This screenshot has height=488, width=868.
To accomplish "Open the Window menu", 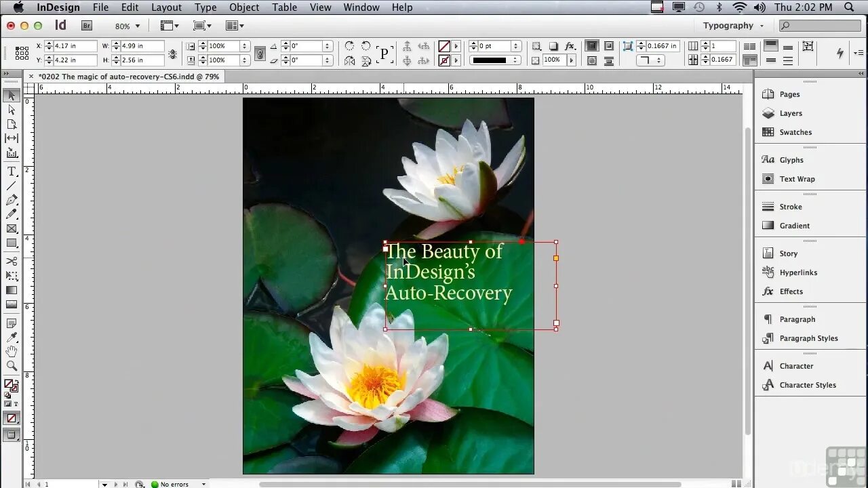I will coord(361,7).
